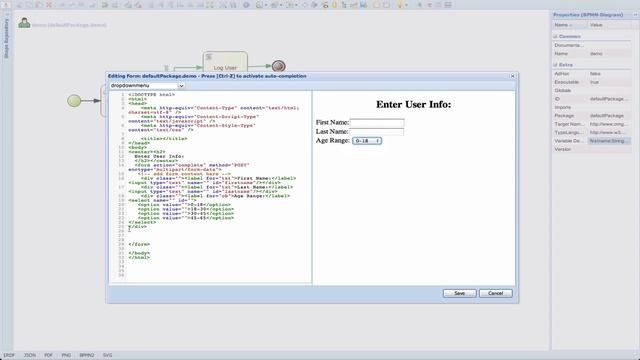Click the user avatar icon at top-left
This screenshot has height=360, width=640.
[24, 23]
